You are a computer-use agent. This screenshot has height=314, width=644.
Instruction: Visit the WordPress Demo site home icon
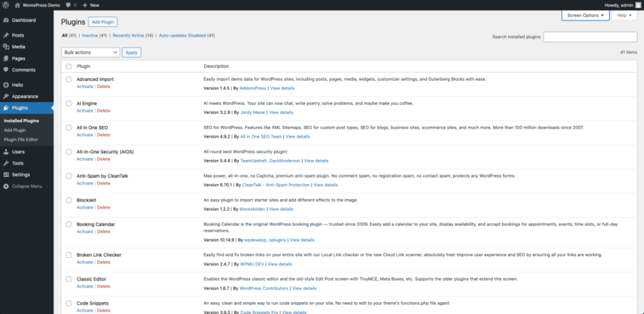pos(17,5)
